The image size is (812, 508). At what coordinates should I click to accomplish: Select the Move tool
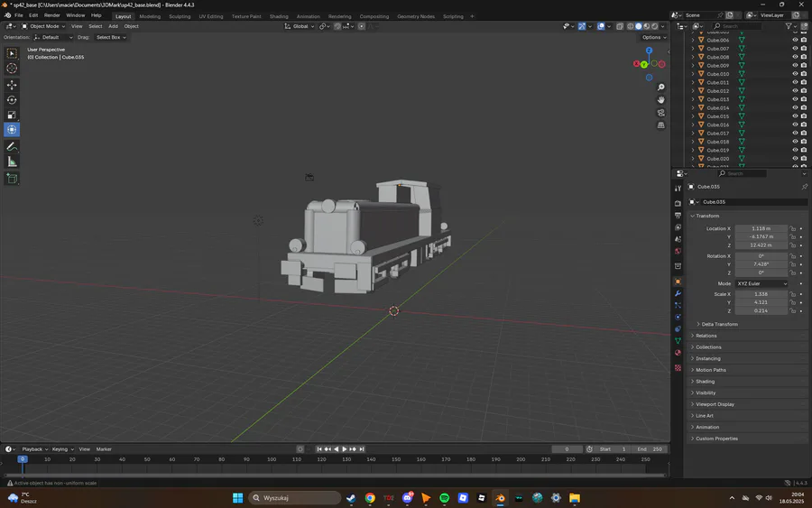point(12,85)
